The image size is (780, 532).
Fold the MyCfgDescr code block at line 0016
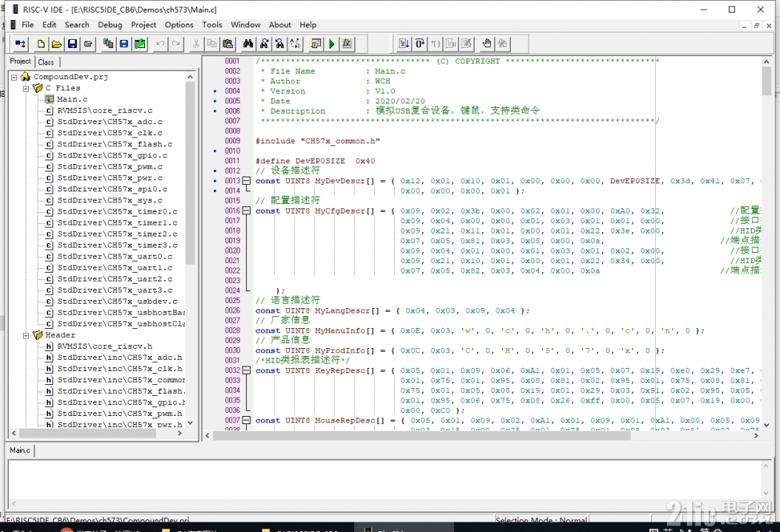pyautogui.click(x=246, y=211)
